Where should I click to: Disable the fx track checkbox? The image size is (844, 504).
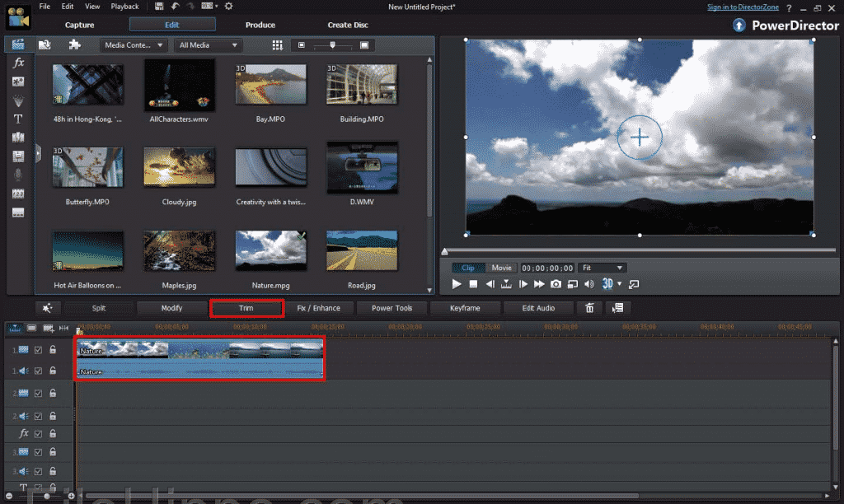(37, 433)
